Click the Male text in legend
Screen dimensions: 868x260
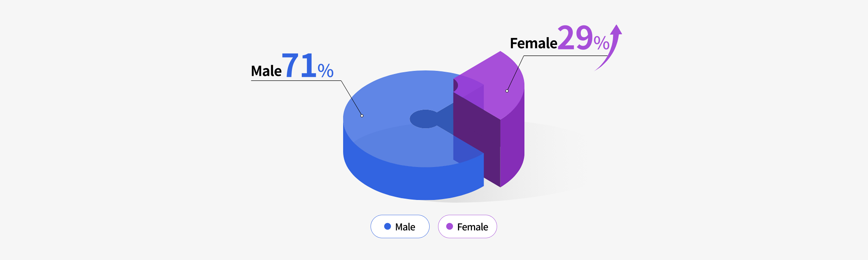coord(405,227)
